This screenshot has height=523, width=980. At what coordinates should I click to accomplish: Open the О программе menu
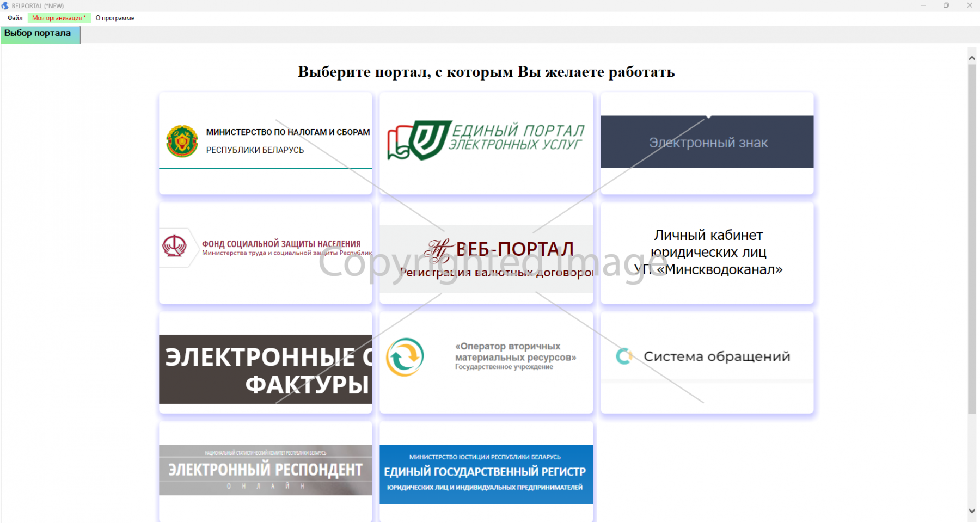coord(115,18)
